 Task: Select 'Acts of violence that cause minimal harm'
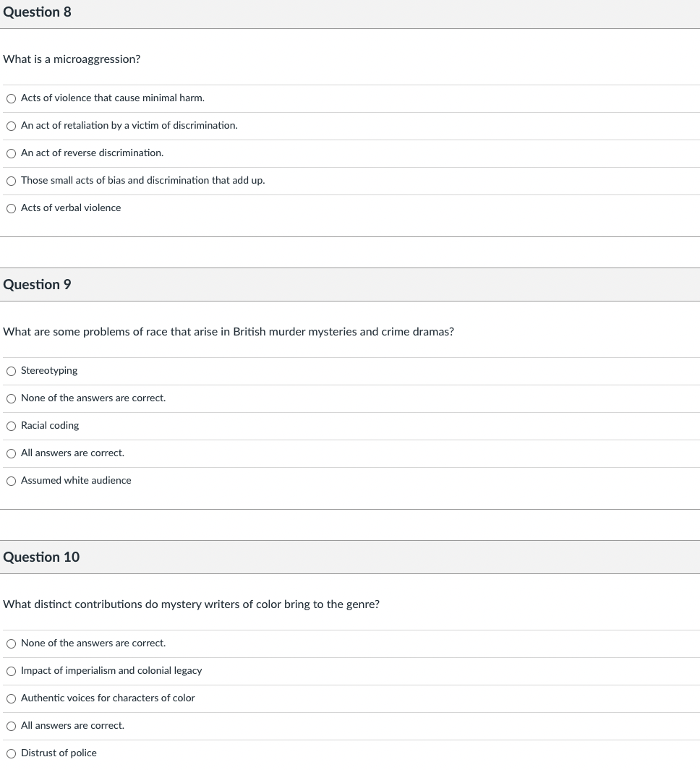(11, 98)
